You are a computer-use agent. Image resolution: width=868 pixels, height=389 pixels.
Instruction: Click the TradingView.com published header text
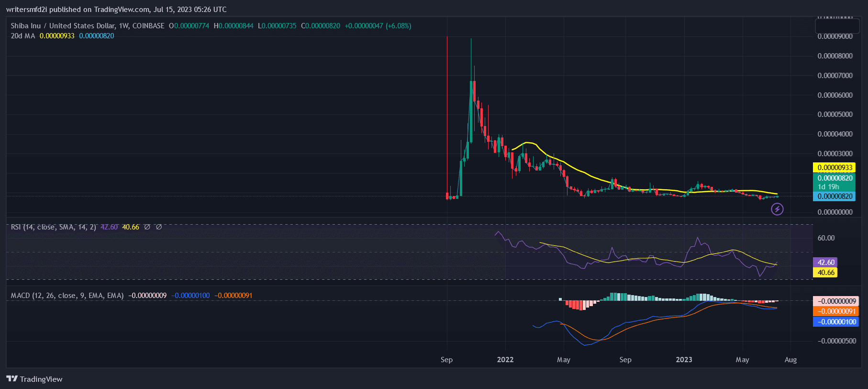(x=116, y=10)
